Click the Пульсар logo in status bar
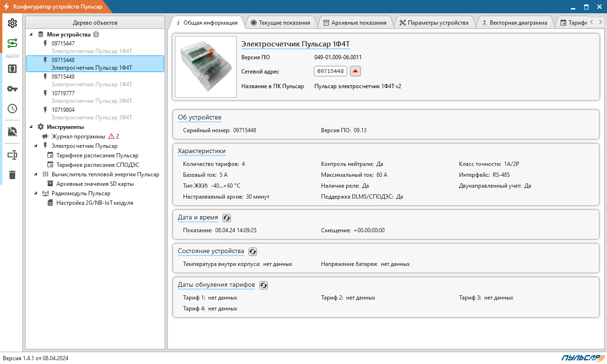Image resolution: width=607 pixels, height=364 pixels. tap(582, 358)
